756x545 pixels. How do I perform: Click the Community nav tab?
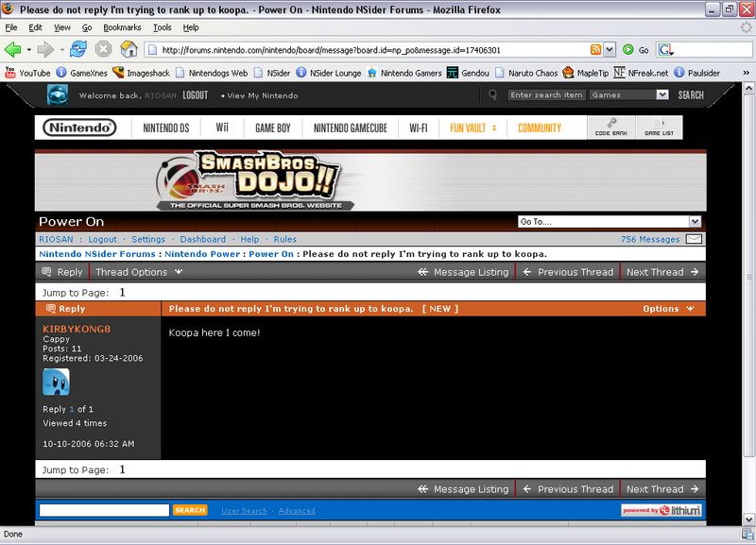(x=540, y=128)
